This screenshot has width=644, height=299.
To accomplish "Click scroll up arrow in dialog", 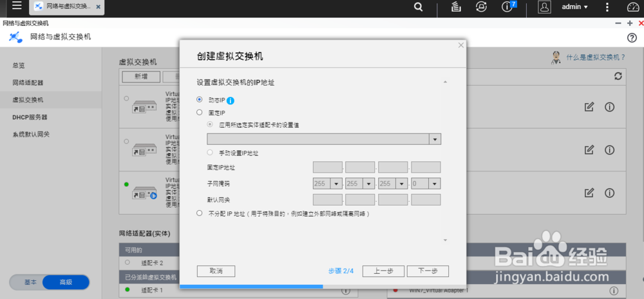I will 445,82.
